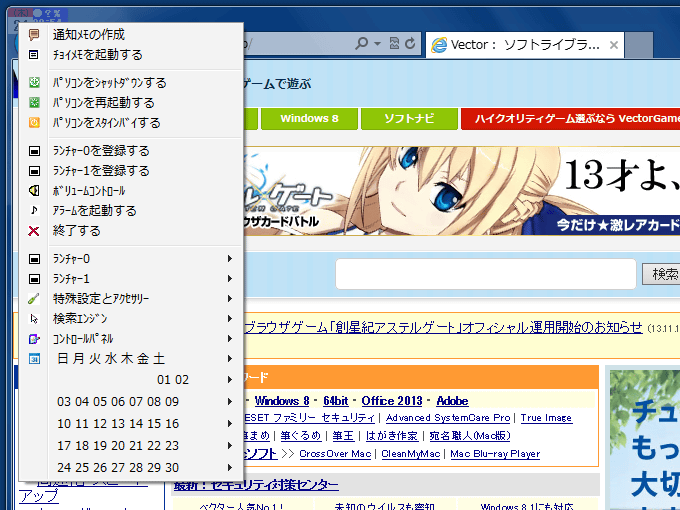
Task: Click the speaker volume control icon
Action: coord(34,190)
